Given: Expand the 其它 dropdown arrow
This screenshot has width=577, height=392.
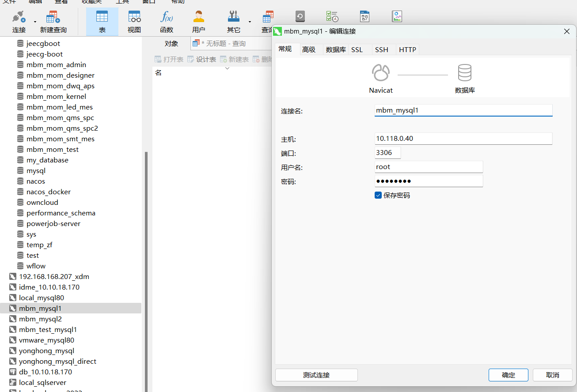Looking at the screenshot, I should pos(250,22).
